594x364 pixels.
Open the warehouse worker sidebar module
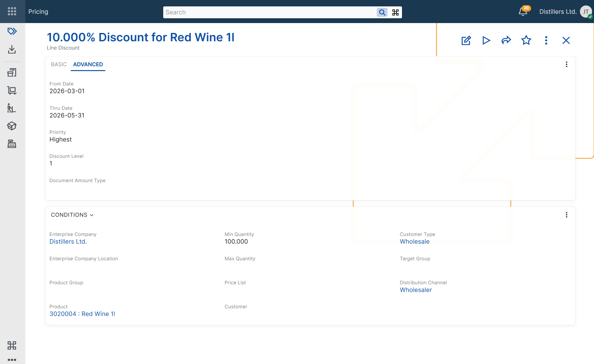12,108
